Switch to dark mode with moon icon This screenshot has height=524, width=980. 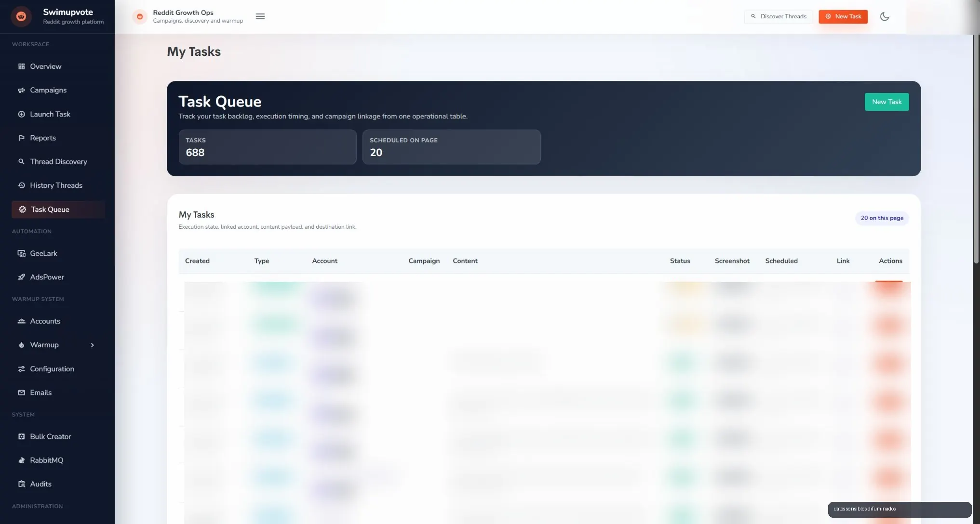pos(885,16)
